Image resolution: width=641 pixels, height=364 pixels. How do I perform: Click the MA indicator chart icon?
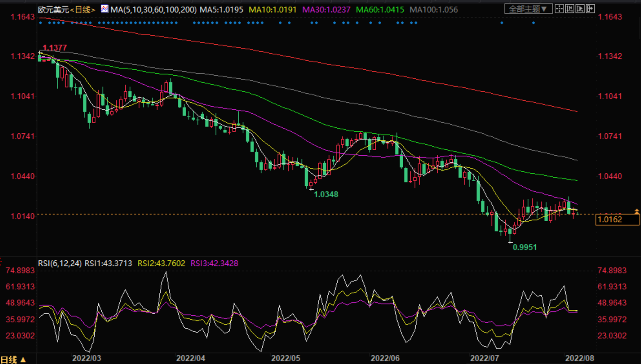105,9
